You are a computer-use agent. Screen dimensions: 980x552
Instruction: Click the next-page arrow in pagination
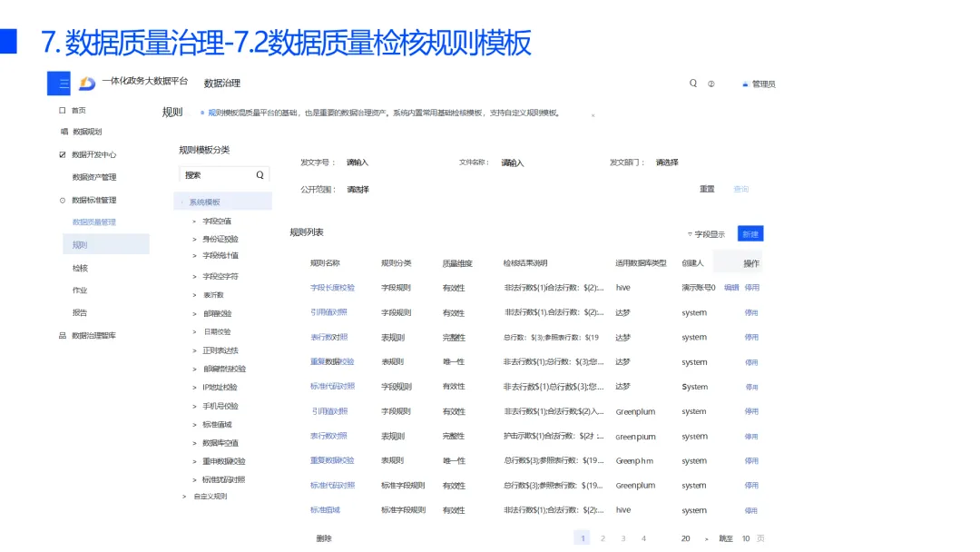[706, 539]
